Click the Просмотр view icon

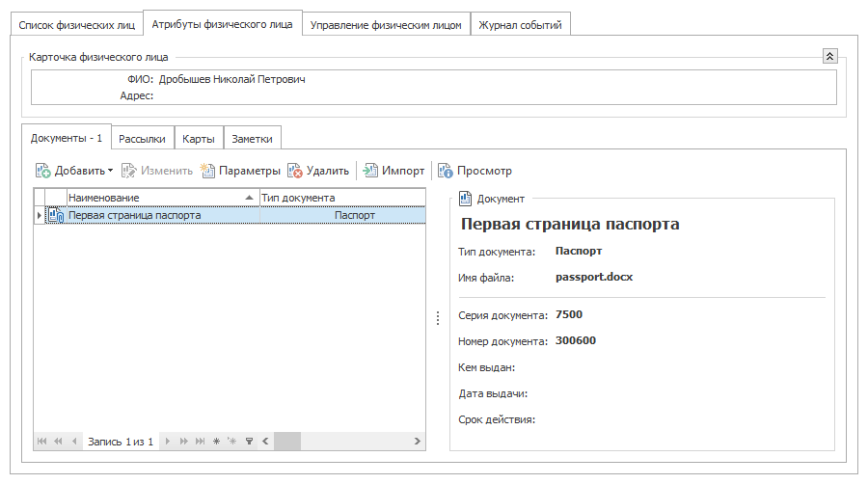pos(445,171)
